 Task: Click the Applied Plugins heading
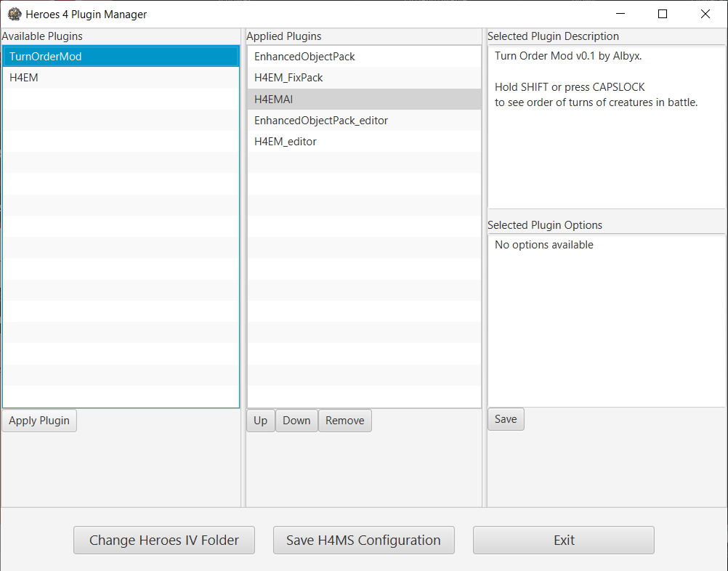(283, 36)
